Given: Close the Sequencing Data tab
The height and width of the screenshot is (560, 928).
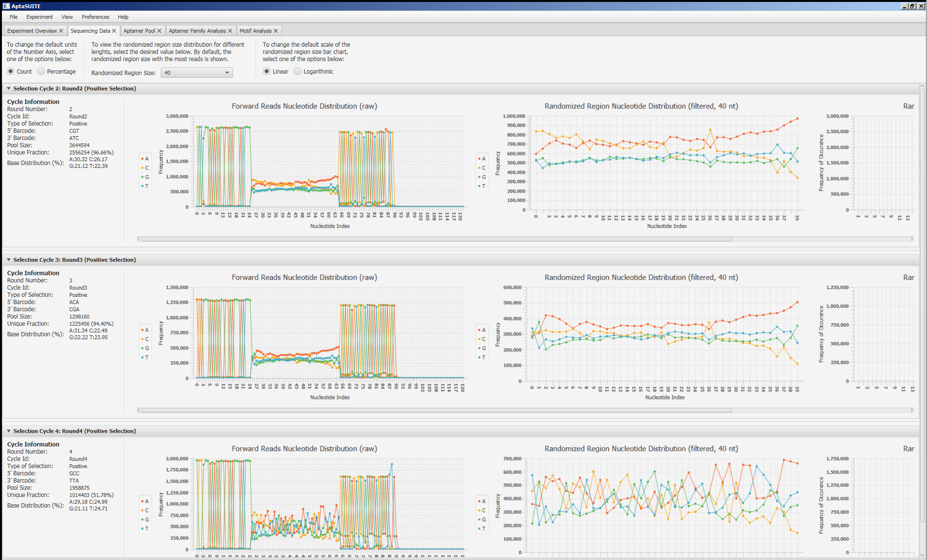Looking at the screenshot, I should [x=114, y=31].
